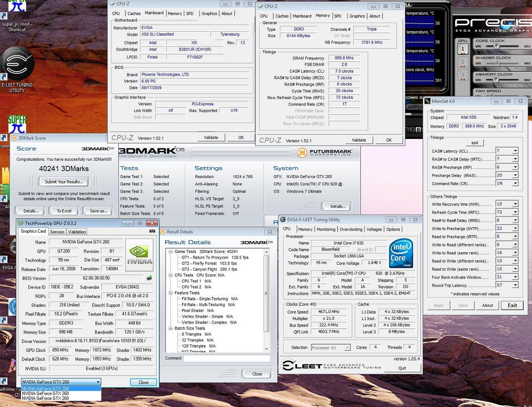Open the Overclocking tab in E-LEET
This screenshot has width=532, height=407.
[351, 229]
